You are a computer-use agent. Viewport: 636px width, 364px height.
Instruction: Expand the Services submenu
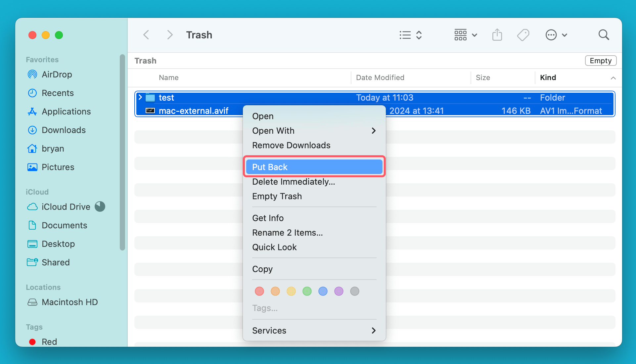point(269,330)
